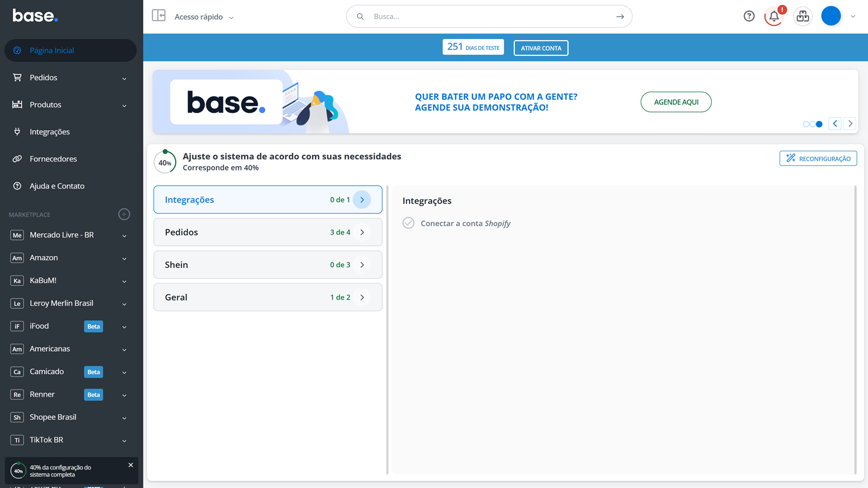Expand the TikTok BR submenu

point(124,441)
